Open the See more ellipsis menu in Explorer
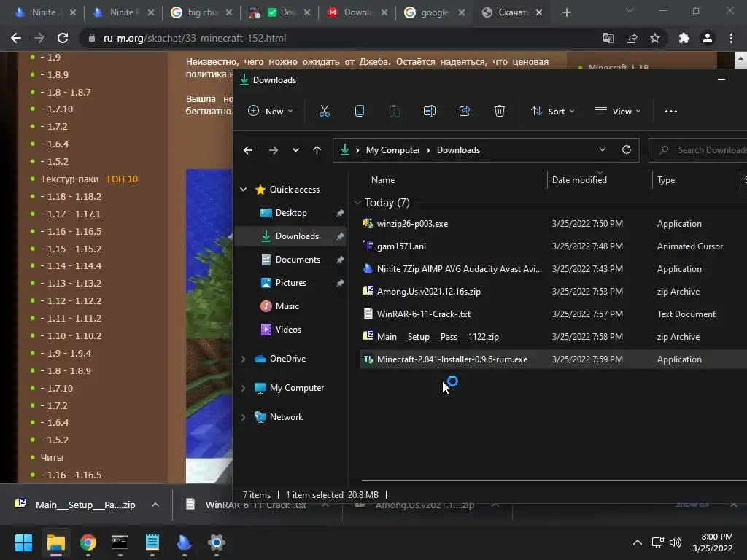The height and width of the screenshot is (560, 747). [671, 111]
